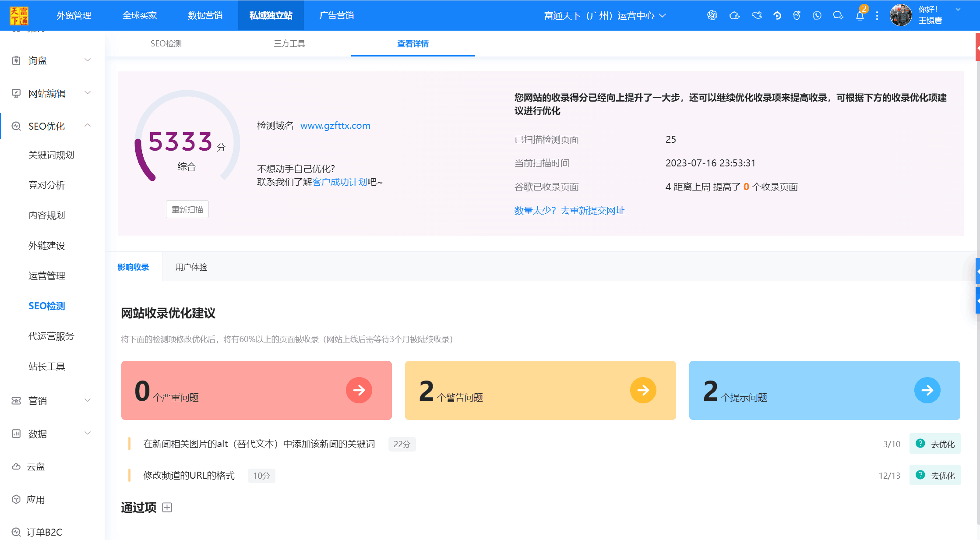Image resolution: width=980 pixels, height=540 pixels.
Task: Click the 订单B2C sidebar icon
Action: pos(16,532)
